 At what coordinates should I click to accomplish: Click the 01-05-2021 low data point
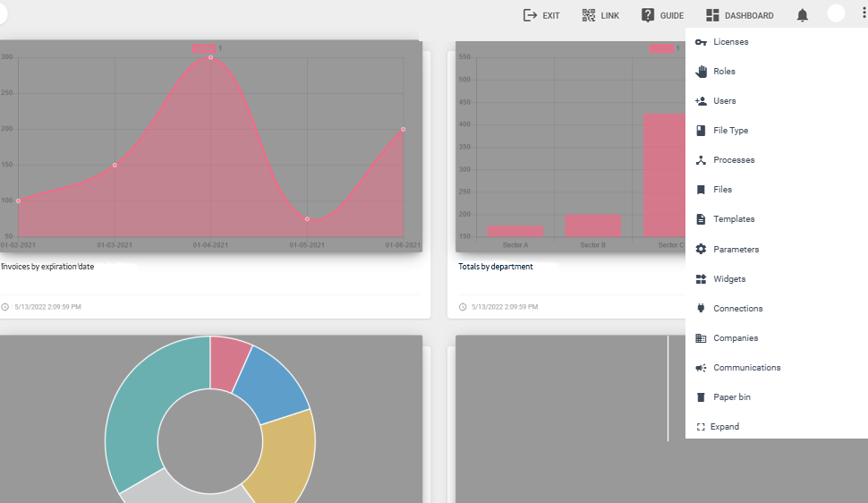click(307, 218)
